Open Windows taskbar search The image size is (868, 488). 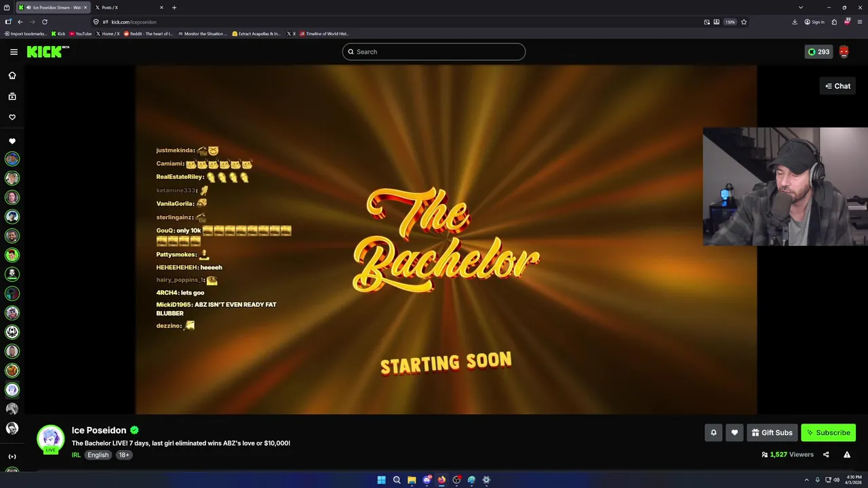[x=397, y=480]
